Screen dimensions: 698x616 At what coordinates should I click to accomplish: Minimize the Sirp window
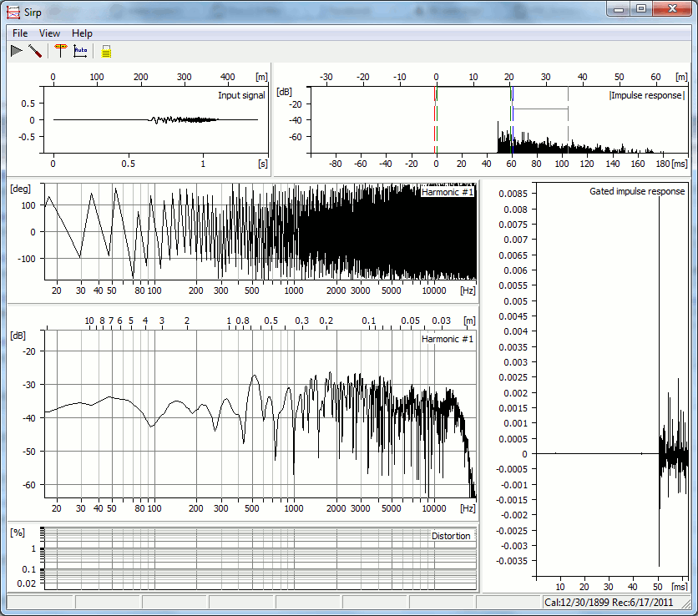(619, 9)
